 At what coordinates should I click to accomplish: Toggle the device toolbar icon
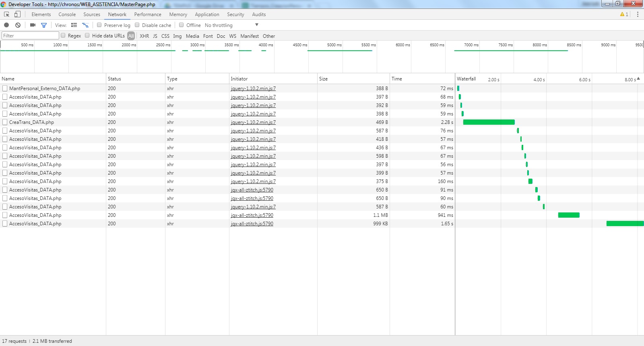tap(17, 14)
